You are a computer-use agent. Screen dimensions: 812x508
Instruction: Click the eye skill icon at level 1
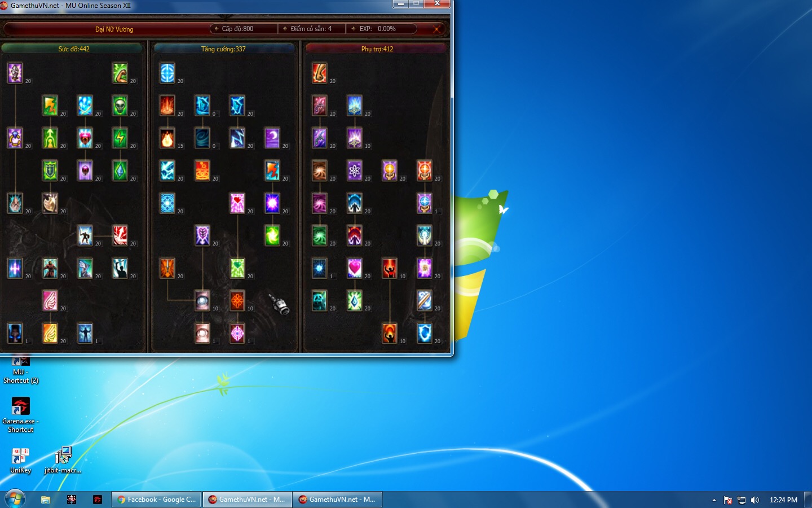click(202, 333)
